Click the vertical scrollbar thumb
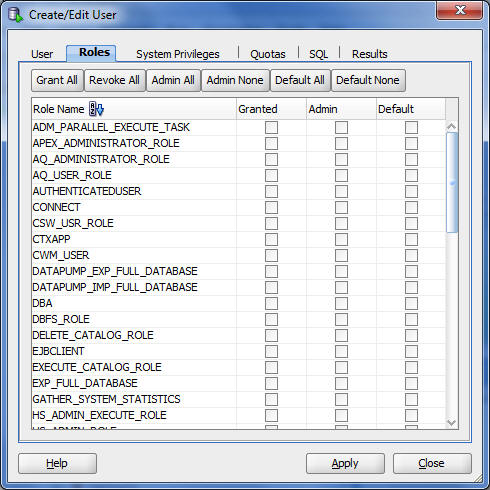The height and width of the screenshot is (490, 490). (452, 182)
